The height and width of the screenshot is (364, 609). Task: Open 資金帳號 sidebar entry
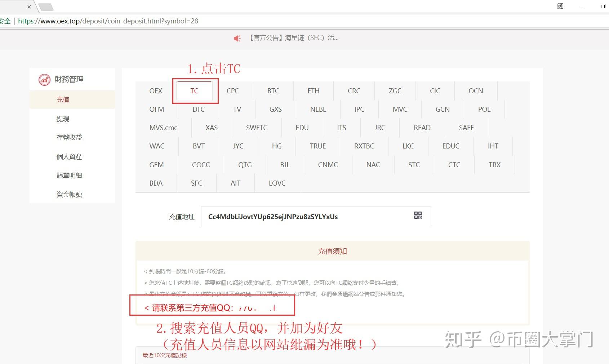[x=69, y=194]
